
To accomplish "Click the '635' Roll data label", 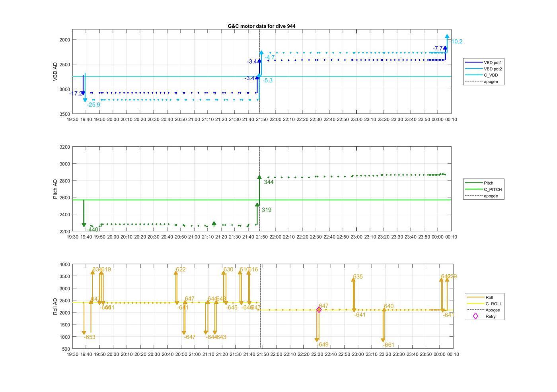I will 358,277.
